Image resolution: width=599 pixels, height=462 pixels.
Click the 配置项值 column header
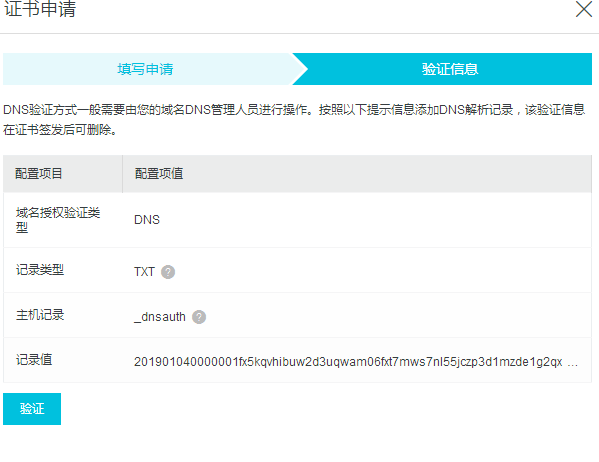tap(159, 174)
